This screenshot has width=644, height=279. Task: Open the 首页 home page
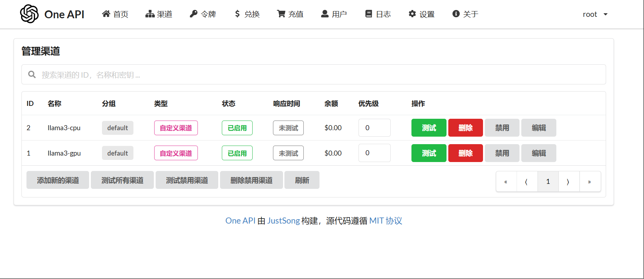pyautogui.click(x=115, y=14)
